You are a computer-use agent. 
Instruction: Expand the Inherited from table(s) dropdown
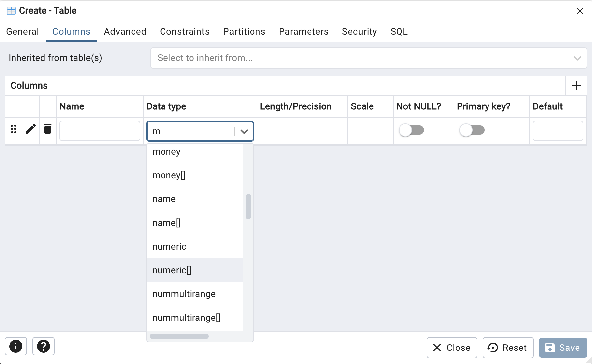click(577, 58)
